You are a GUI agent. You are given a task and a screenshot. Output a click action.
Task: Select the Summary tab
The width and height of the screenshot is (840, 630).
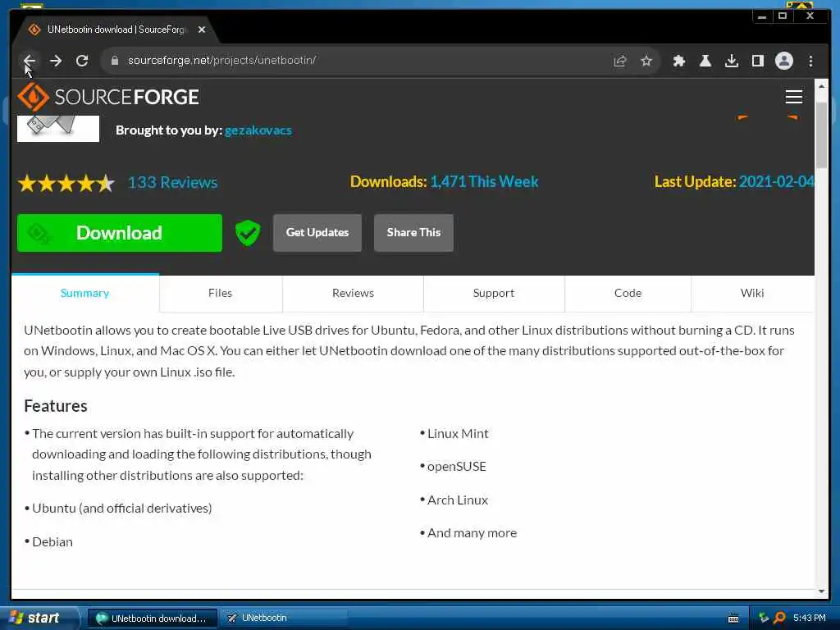84,293
